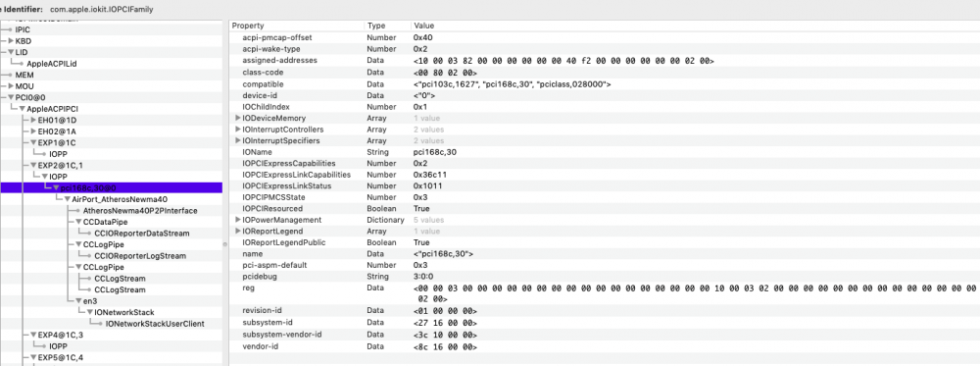Select IOPP entry under EXP1@1C
Viewport: 980px width, 366px height.
(x=58, y=154)
